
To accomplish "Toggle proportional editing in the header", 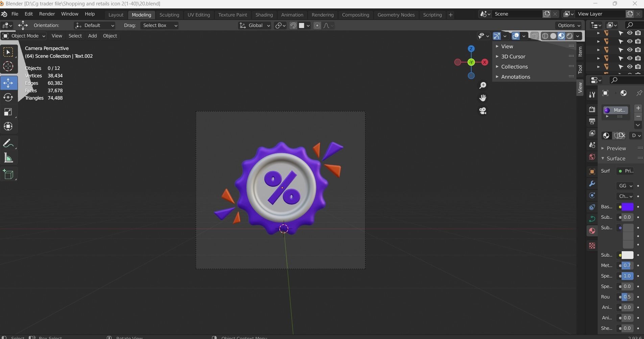I will coord(317,26).
